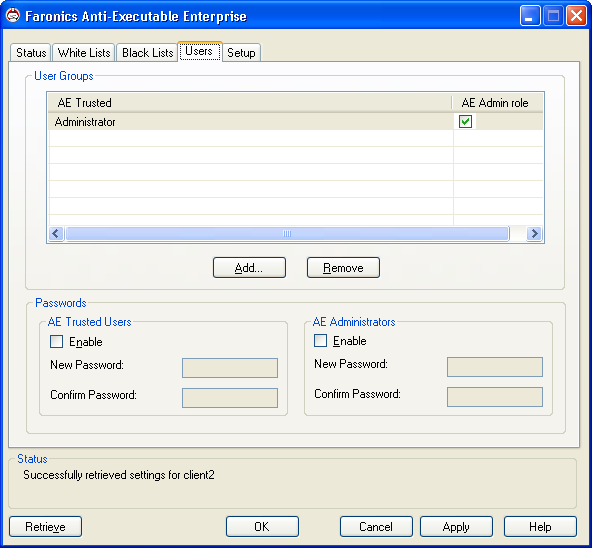
Task: Click the left arrow of the list scrollbar
Action: coord(56,233)
